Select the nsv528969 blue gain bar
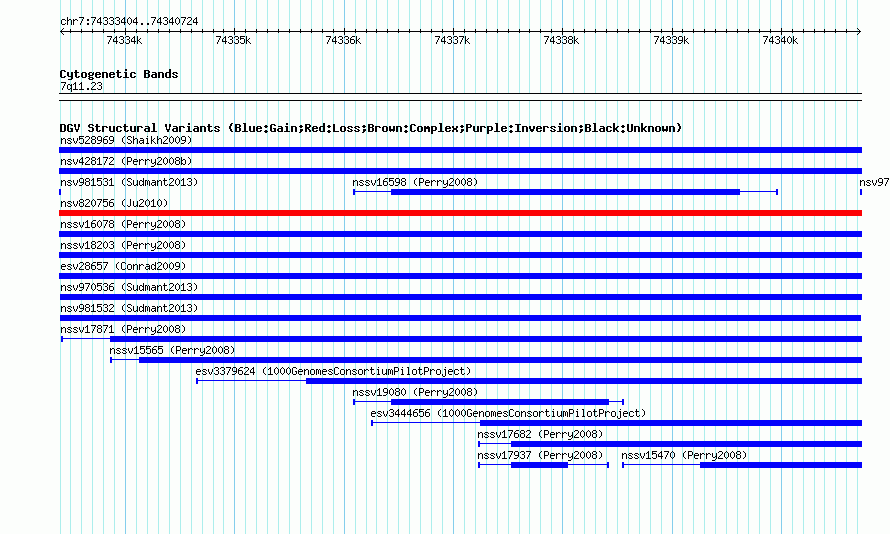The width and height of the screenshot is (890, 534). pos(460,150)
